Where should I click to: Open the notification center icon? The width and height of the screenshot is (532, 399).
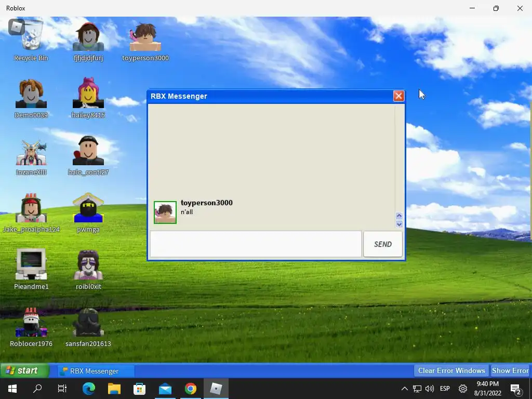tap(515, 389)
